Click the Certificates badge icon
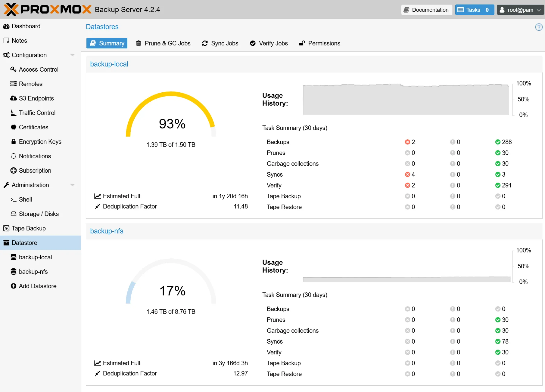This screenshot has height=392, width=545. [13, 127]
